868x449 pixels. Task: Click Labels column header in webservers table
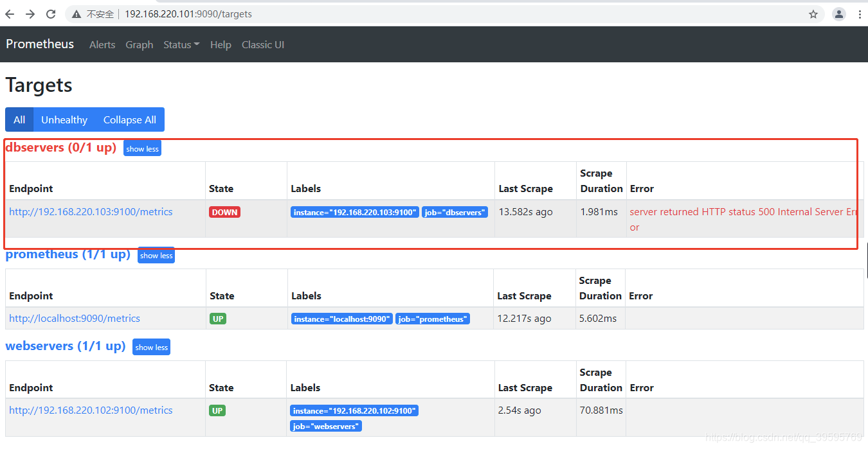pyautogui.click(x=305, y=388)
